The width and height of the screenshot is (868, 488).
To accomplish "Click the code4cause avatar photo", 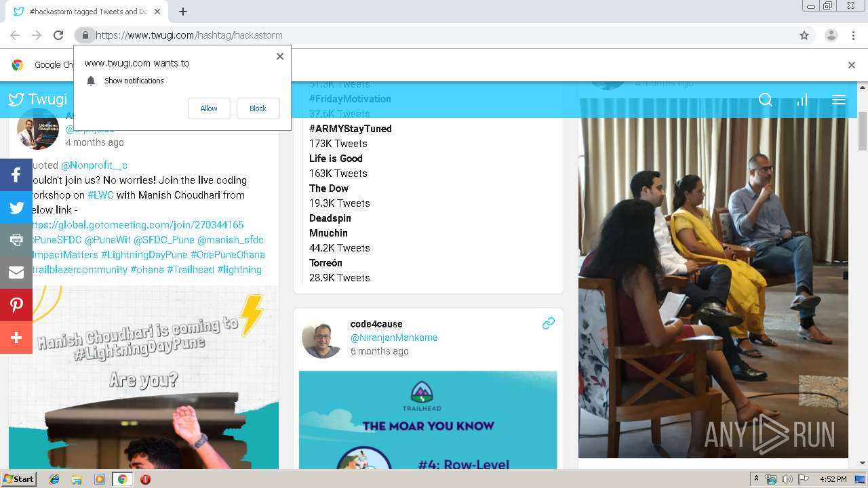I will (322, 338).
